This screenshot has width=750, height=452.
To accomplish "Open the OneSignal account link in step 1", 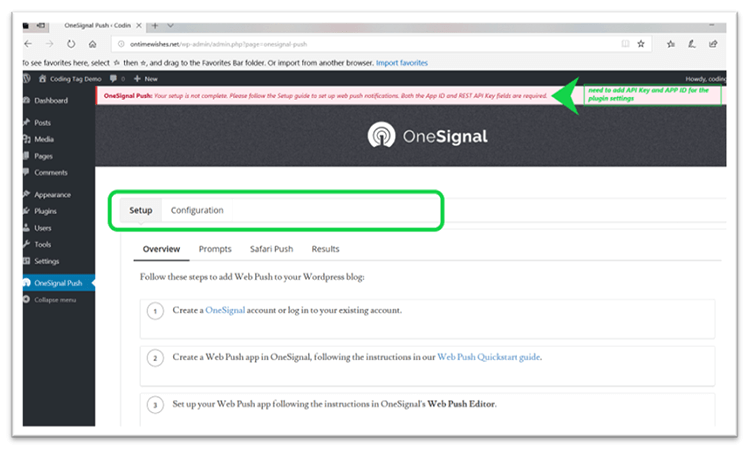I will click(x=225, y=310).
